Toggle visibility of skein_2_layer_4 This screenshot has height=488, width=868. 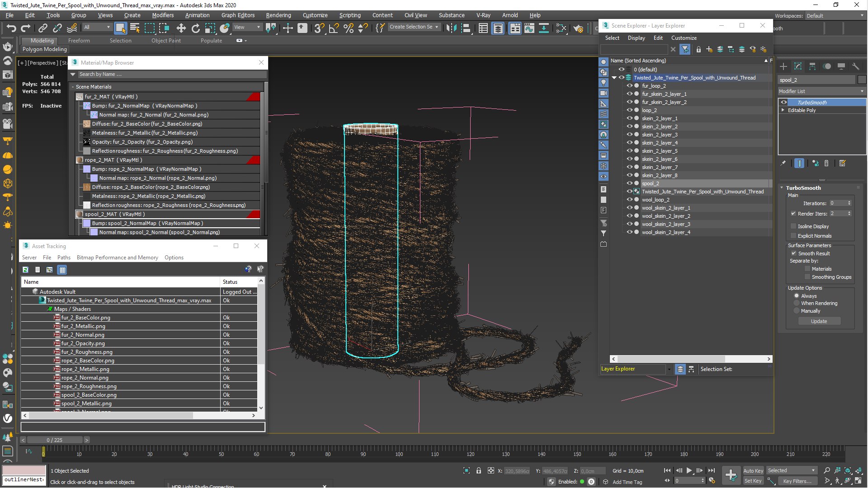(629, 143)
